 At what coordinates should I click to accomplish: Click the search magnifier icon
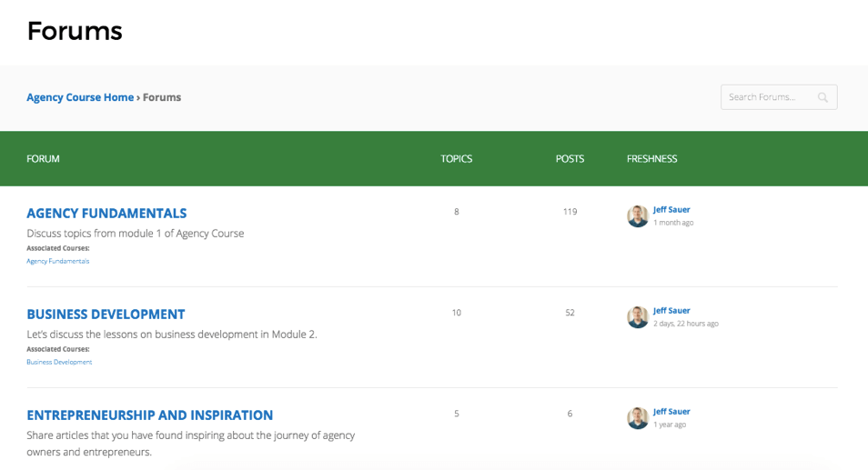point(823,97)
